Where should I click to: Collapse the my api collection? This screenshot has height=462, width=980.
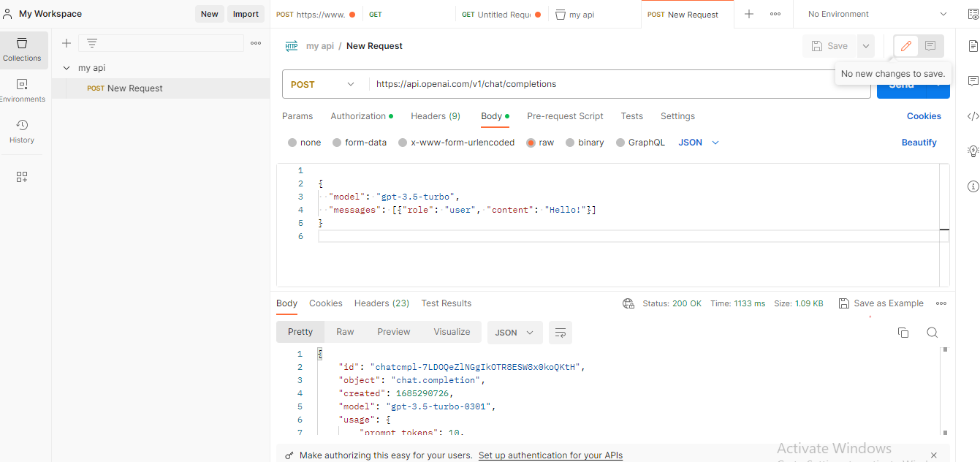coord(67,68)
